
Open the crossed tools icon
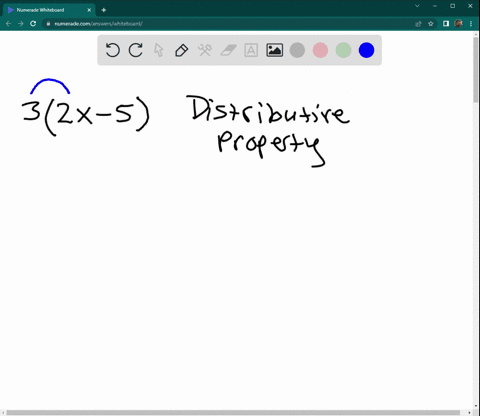(205, 50)
